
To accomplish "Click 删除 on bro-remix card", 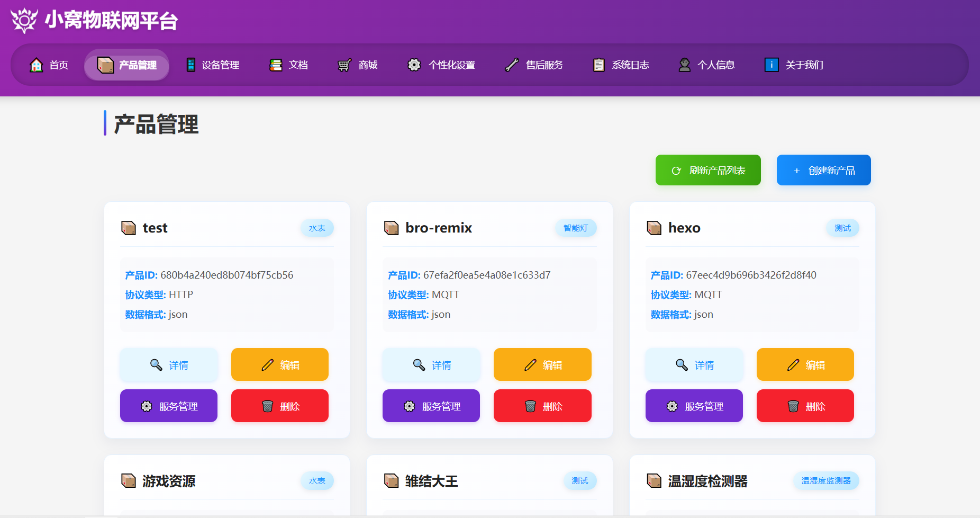I will tap(542, 406).
